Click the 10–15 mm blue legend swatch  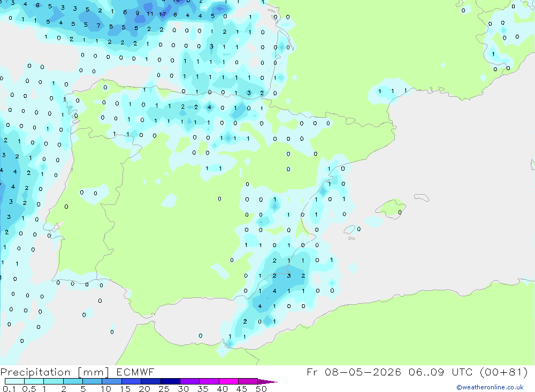point(112,381)
